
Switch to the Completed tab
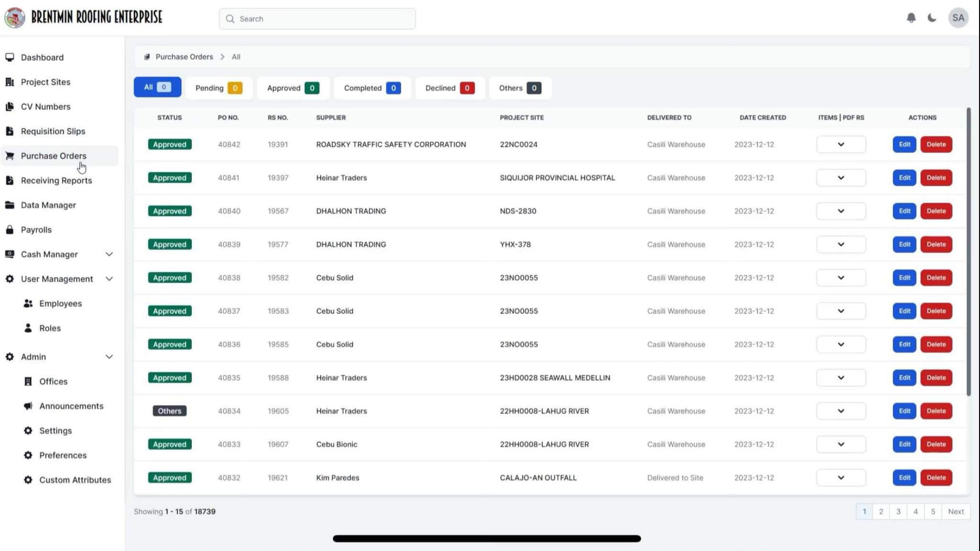click(x=372, y=88)
